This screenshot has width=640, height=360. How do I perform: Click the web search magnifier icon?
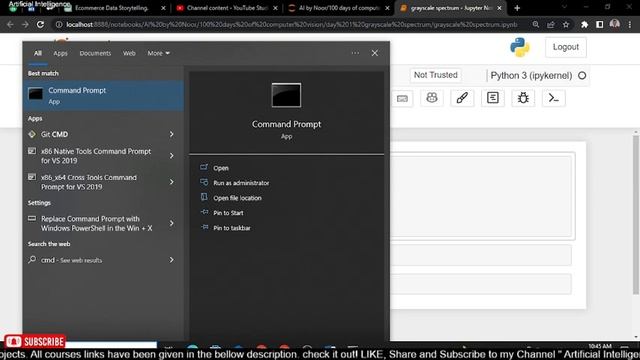(32, 260)
